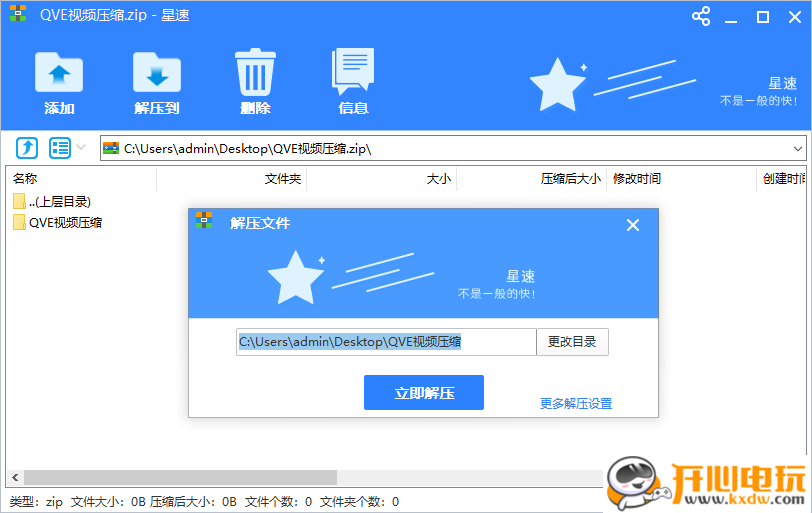Image resolution: width=812 pixels, height=513 pixels.
Task: Select the ..(上层目录) row
Action: pos(52,201)
